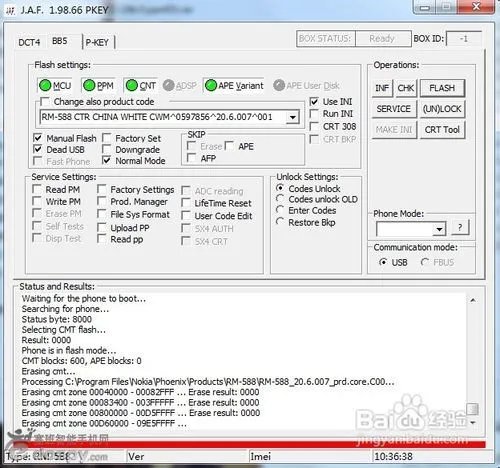Enable the Factory Set checkbox

point(107,138)
